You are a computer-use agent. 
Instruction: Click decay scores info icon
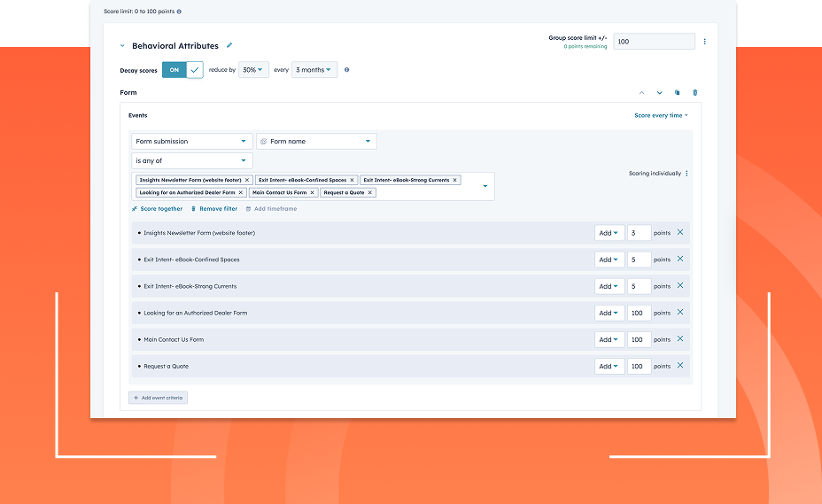click(346, 70)
